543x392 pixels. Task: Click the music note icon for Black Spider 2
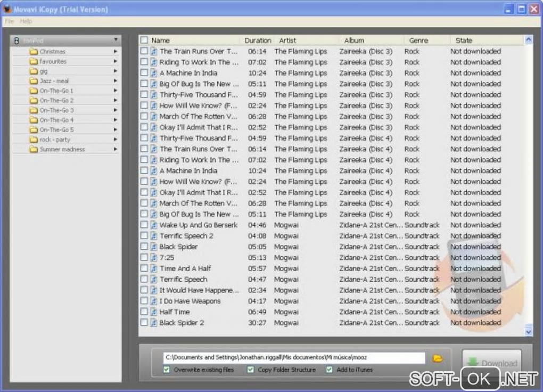(x=154, y=323)
